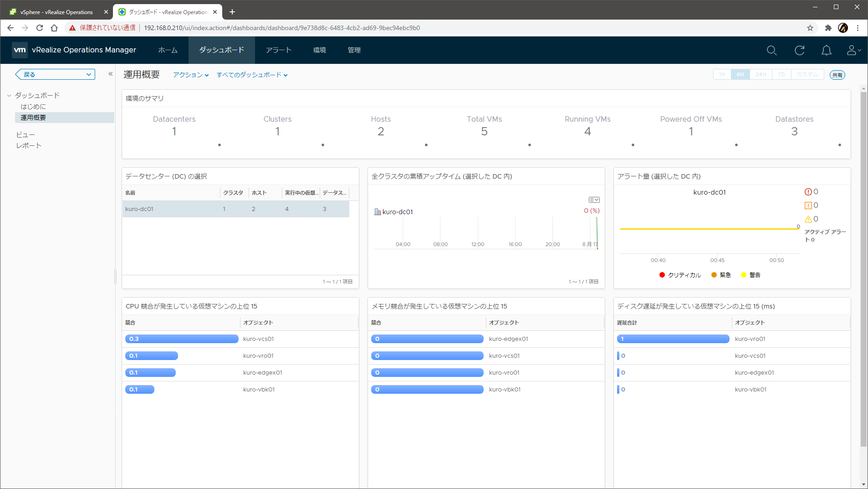868x489 pixels.
Task: Switch to the vSphere browser tab
Action: click(56, 12)
